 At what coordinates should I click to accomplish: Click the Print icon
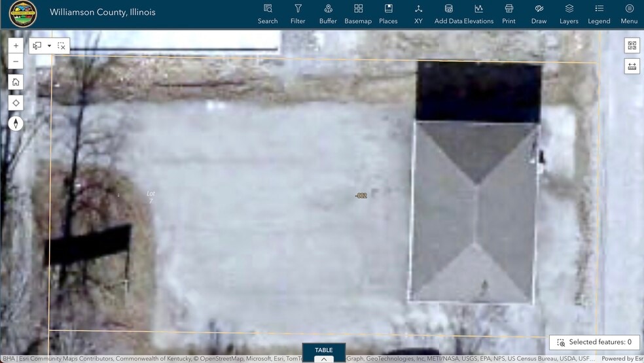click(509, 14)
